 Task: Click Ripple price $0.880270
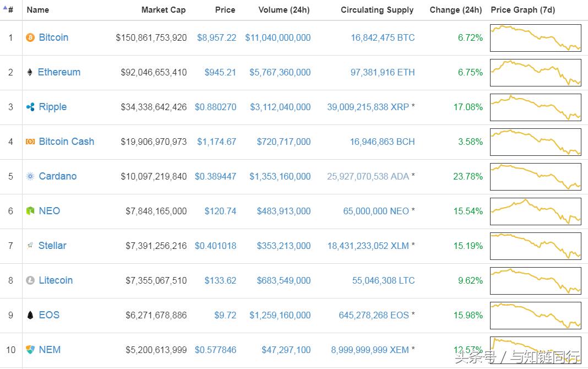click(216, 107)
